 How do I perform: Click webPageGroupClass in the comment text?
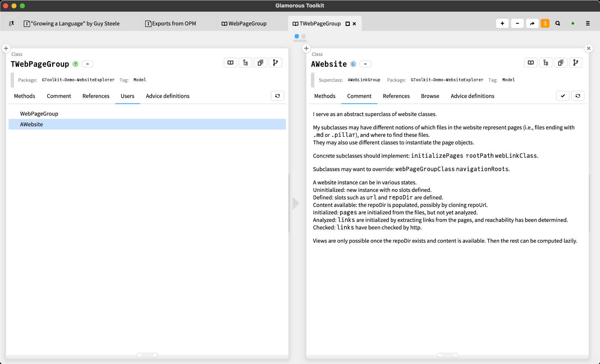pos(425,169)
